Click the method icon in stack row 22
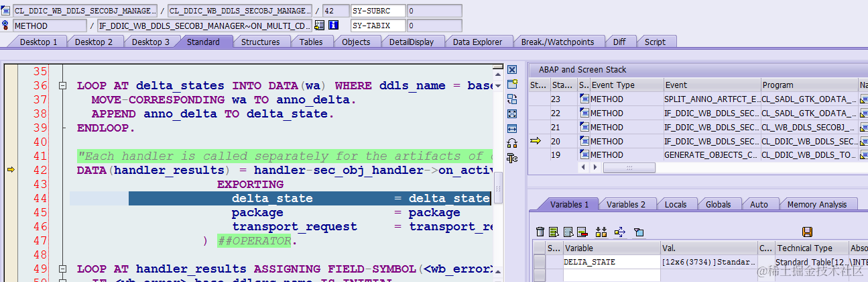The image size is (868, 282). coord(584,113)
